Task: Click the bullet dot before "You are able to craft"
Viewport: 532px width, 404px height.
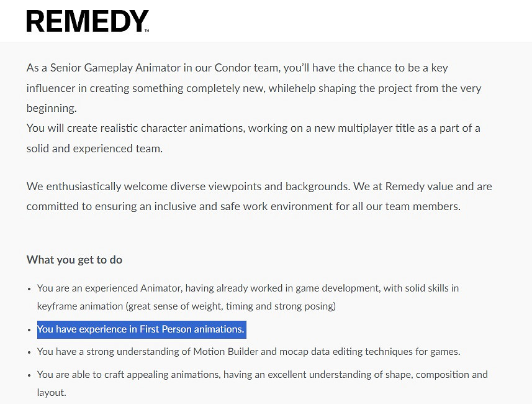Action: click(x=29, y=375)
